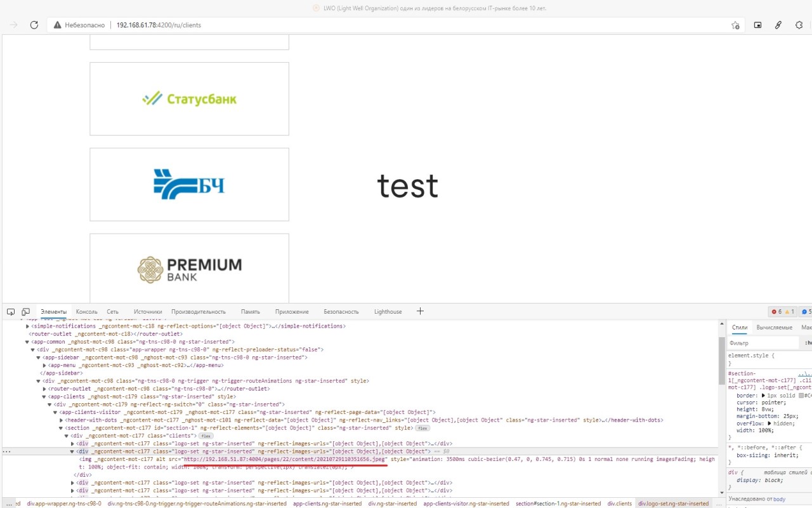Expand the app-menu node

tap(44, 365)
